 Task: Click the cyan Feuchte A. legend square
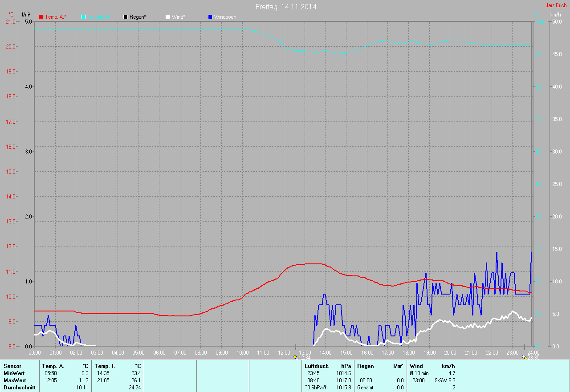point(83,17)
